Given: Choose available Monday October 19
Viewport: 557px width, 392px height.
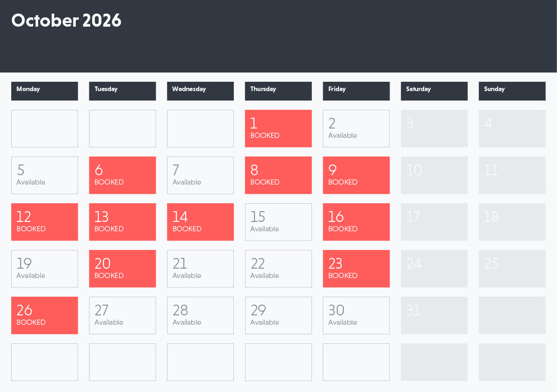Looking at the screenshot, I should [x=44, y=269].
